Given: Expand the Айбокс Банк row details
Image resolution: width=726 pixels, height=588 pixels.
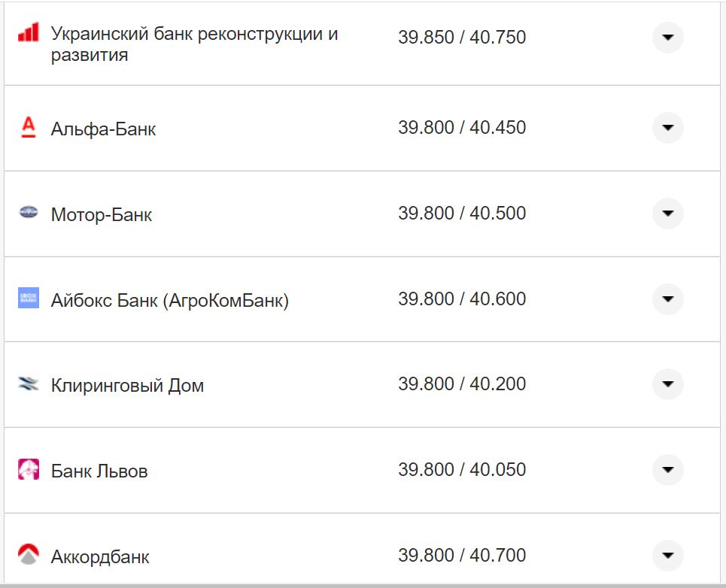Looking at the screenshot, I should pyautogui.click(x=667, y=299).
